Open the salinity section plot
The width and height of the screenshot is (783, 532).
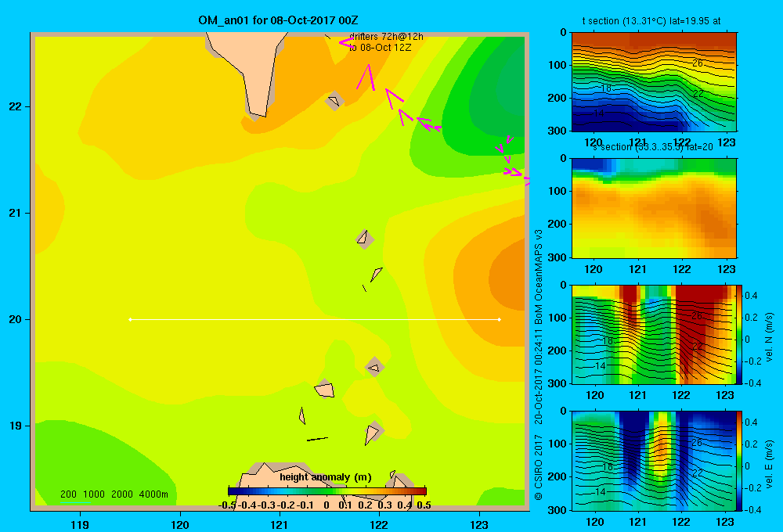[654, 208]
